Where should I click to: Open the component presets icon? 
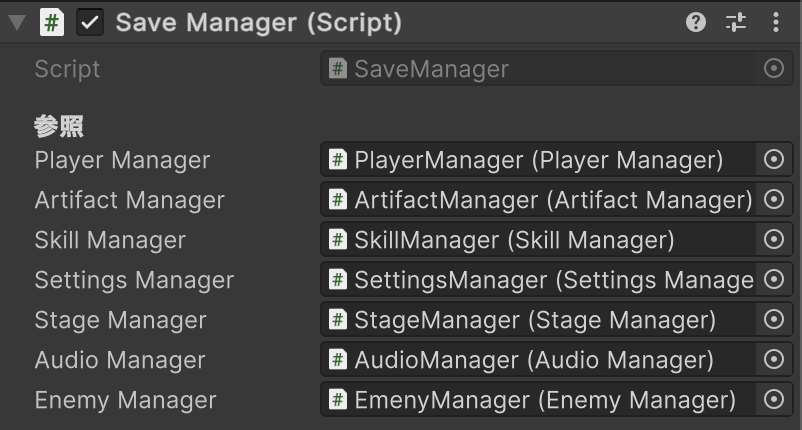[x=736, y=22]
